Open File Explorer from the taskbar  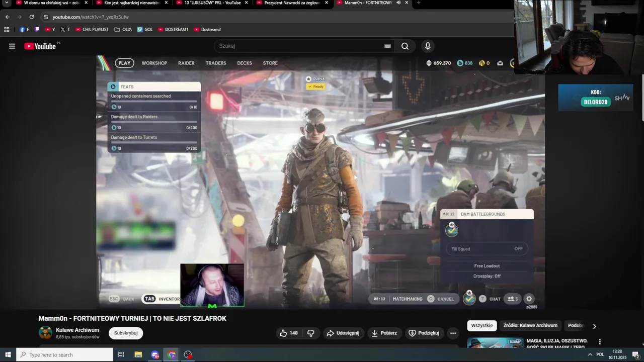tap(138, 354)
